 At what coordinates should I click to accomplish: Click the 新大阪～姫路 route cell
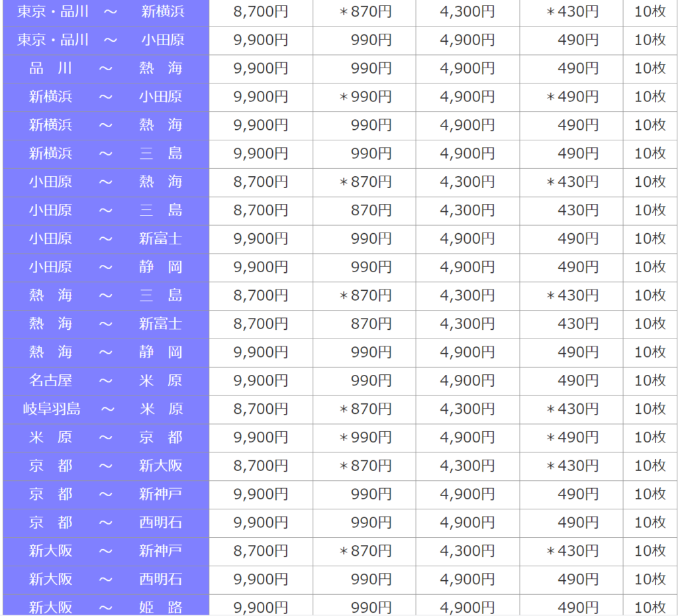click(x=106, y=606)
